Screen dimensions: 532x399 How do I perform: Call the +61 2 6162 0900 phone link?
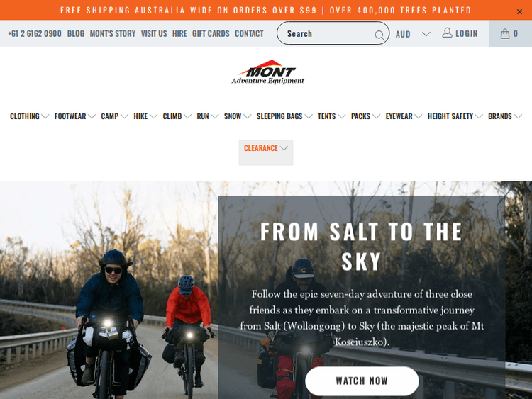coord(35,33)
